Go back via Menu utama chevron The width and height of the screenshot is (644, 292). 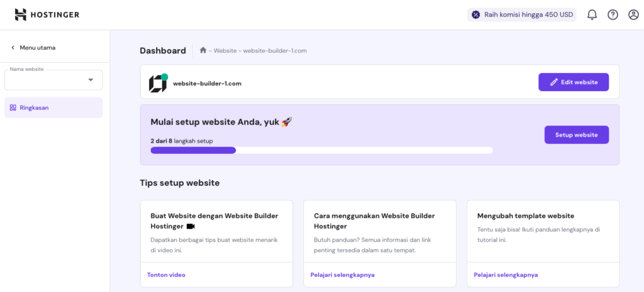coord(13,48)
